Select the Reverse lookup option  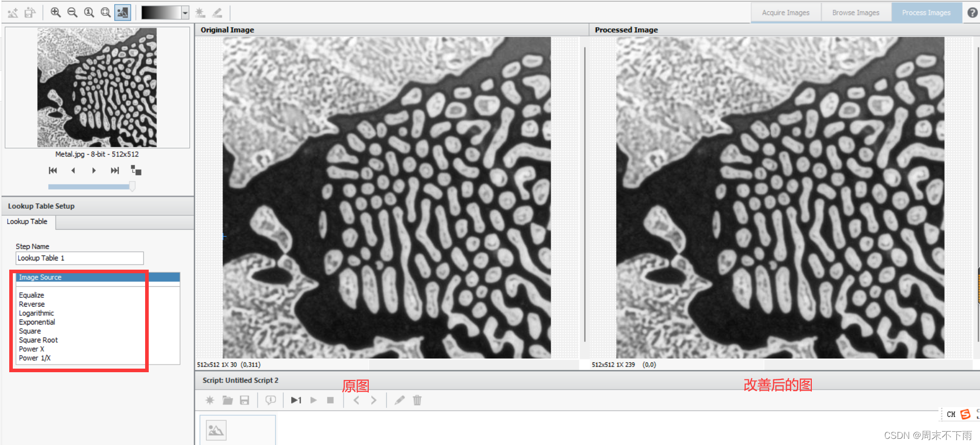tap(32, 304)
